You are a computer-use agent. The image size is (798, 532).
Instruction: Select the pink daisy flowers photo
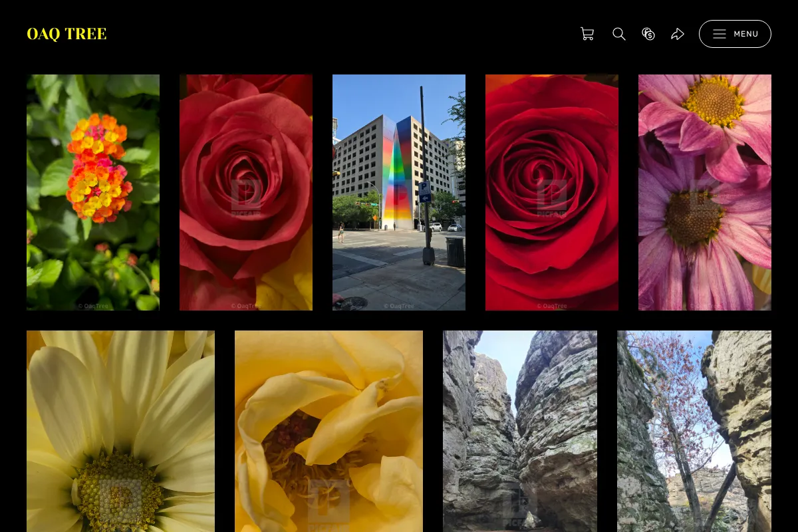(705, 192)
